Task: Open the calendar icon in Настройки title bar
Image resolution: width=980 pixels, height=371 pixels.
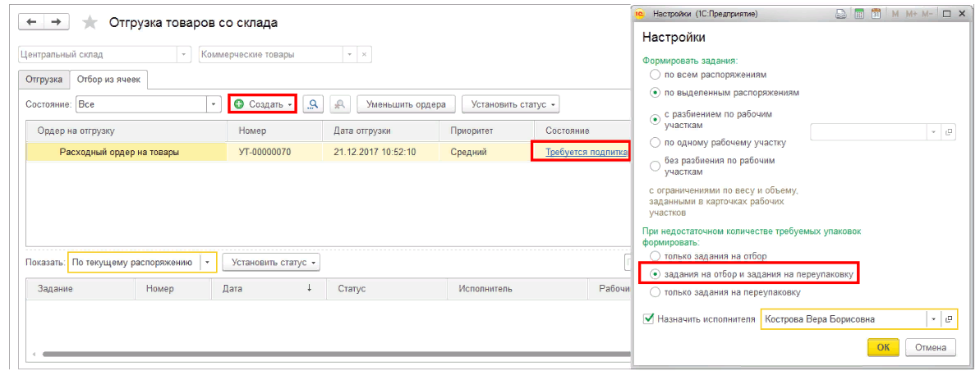Action: 876,14
